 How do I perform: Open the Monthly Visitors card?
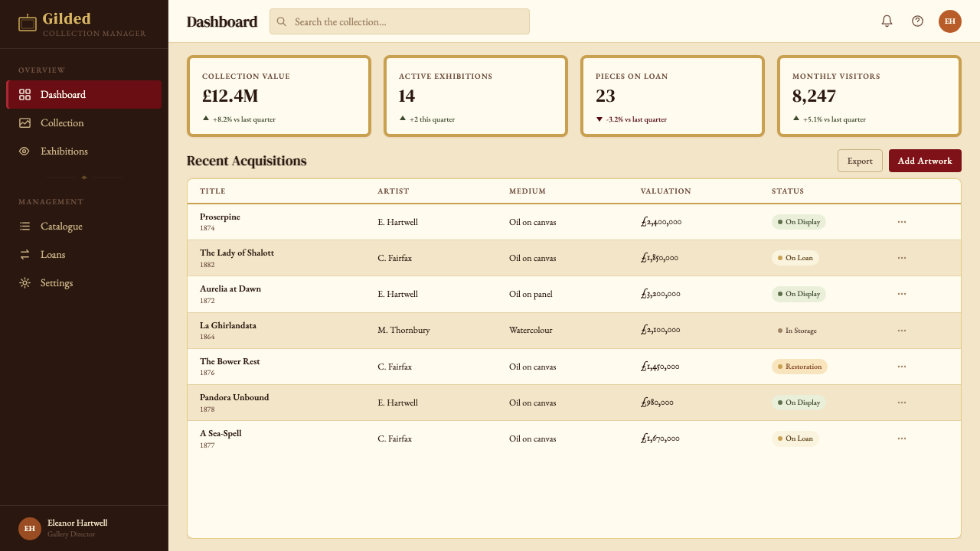click(870, 96)
